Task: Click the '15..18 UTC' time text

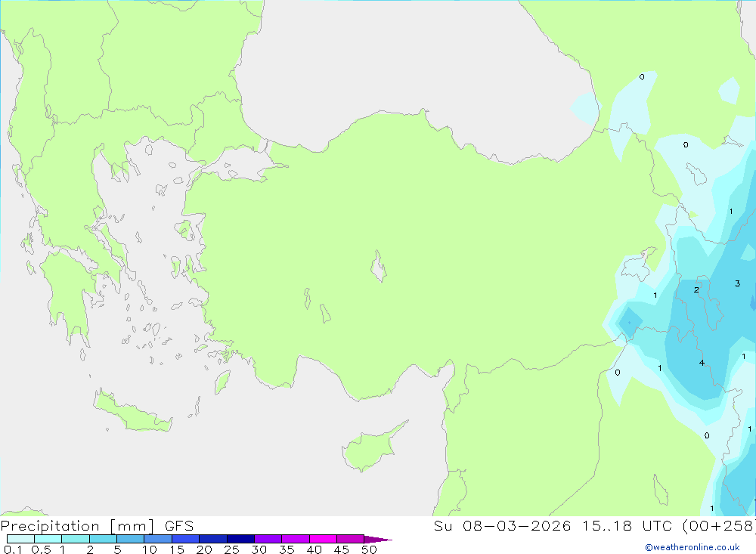Action: click(x=627, y=525)
